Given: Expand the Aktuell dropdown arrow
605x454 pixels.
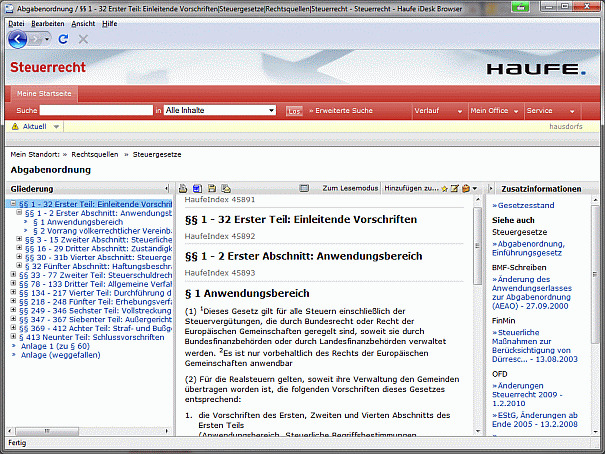Looking at the screenshot, I should [x=56, y=127].
